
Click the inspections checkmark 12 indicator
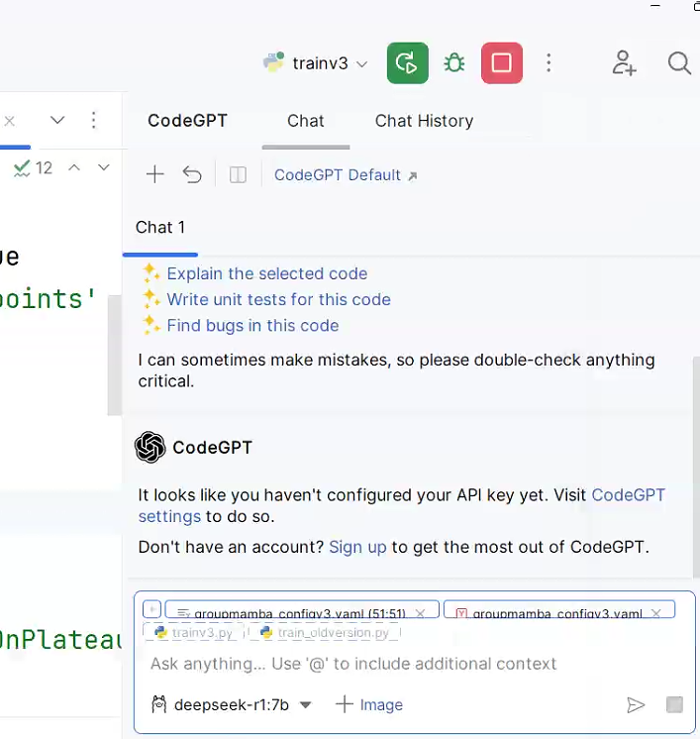[x=33, y=168]
